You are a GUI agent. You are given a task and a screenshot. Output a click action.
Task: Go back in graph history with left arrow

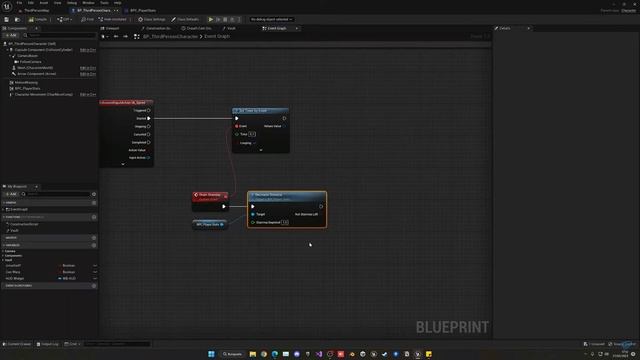(x=116, y=36)
